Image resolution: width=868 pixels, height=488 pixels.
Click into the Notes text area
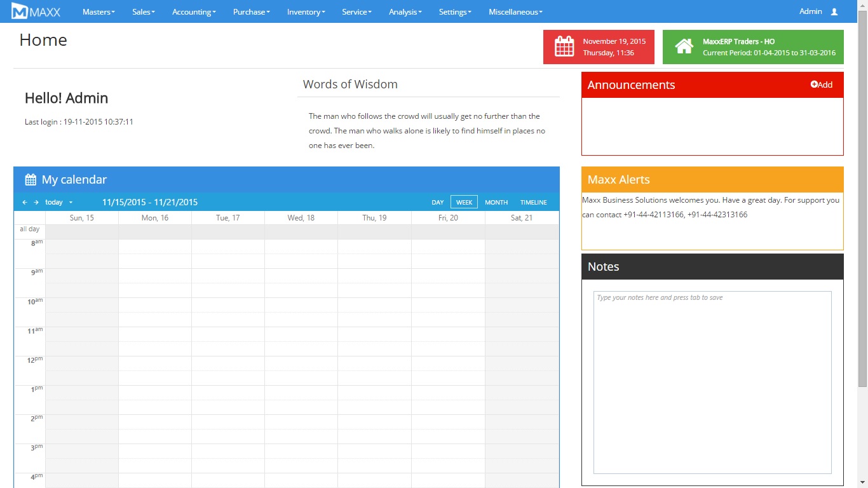click(x=712, y=381)
